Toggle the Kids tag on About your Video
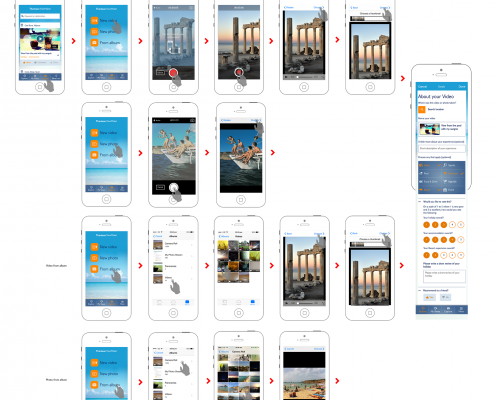495x400 pixels. (x=453, y=190)
